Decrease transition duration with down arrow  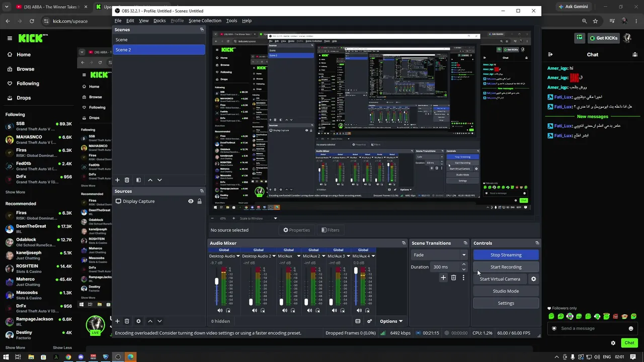pyautogui.click(x=464, y=269)
